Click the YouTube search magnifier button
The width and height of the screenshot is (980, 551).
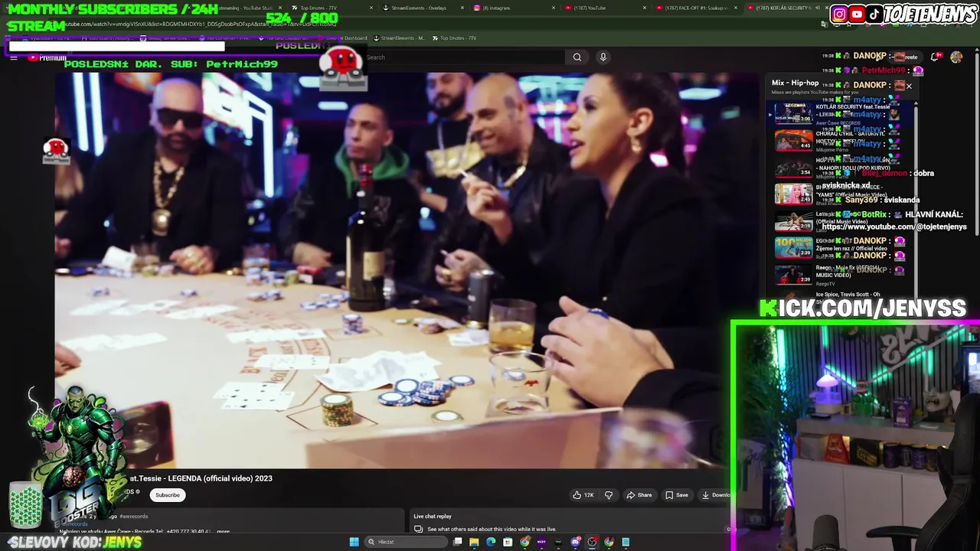(577, 57)
